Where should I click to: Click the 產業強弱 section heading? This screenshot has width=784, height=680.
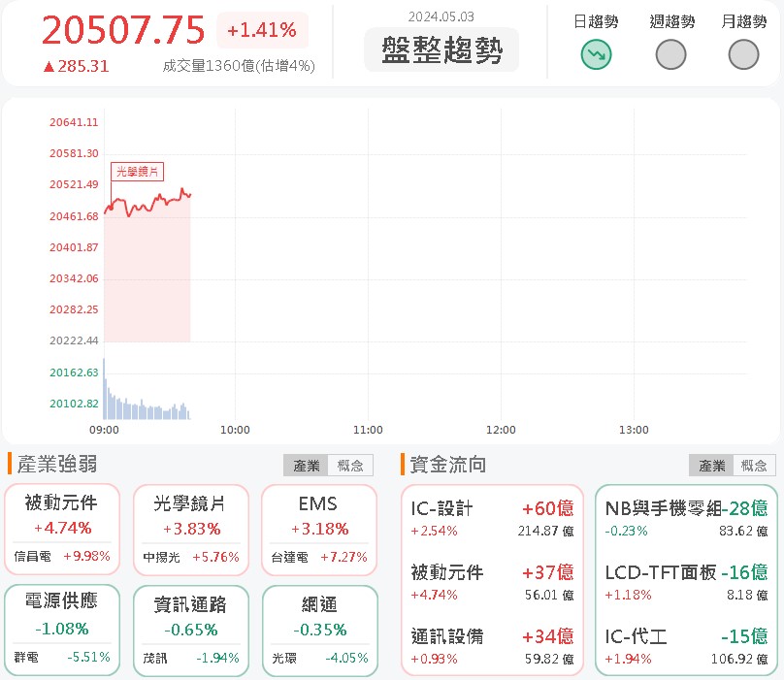pos(57,465)
